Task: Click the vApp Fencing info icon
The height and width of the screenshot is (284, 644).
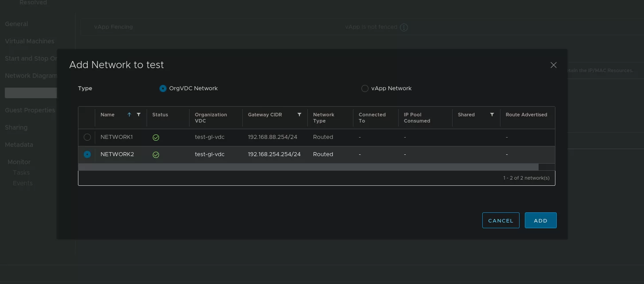Action: pos(403,27)
